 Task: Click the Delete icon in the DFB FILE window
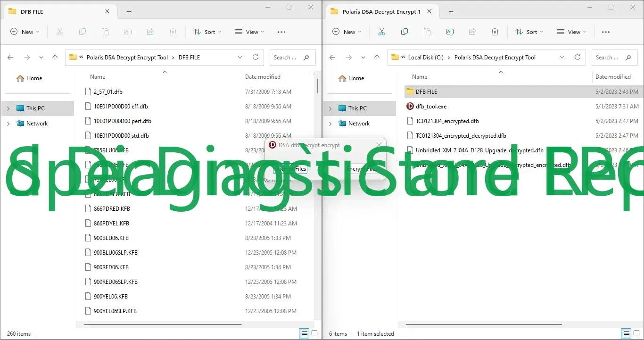[x=173, y=32]
